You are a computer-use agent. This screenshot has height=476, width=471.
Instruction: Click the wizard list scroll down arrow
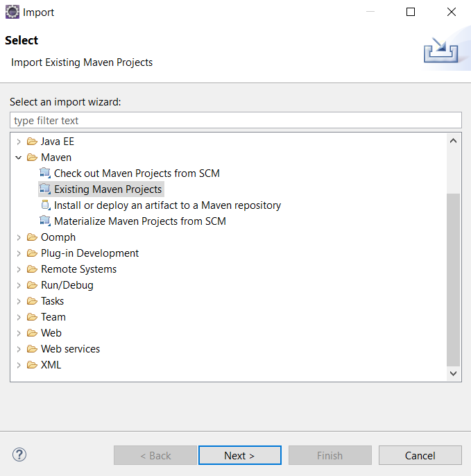(x=454, y=373)
